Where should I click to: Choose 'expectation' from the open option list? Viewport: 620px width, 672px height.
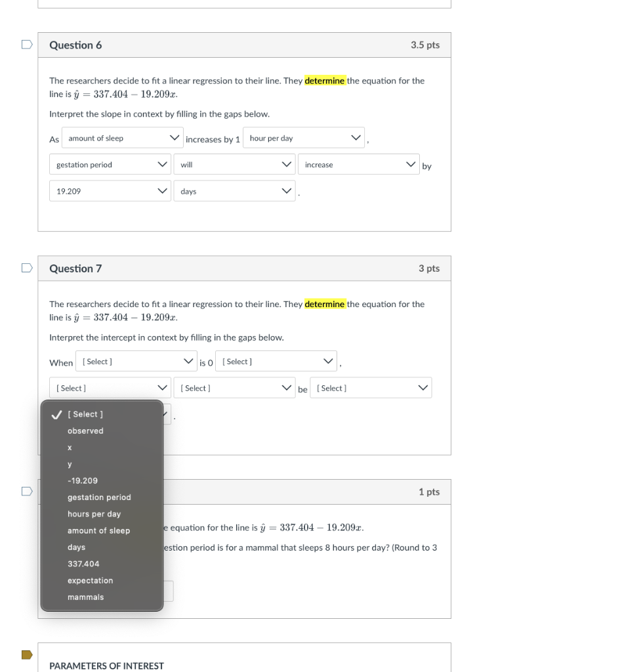(x=102, y=581)
